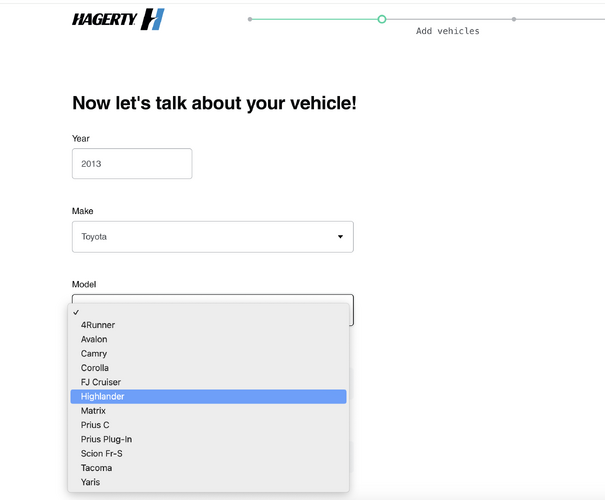Click the Add vehicles progress step circle
Screen dimensions: 605x500
pos(382,19)
